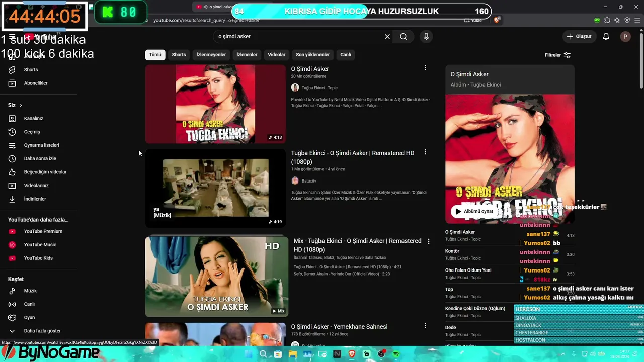
Task: Open options menu for O Şimdi Asker video
Action: [x=425, y=68]
